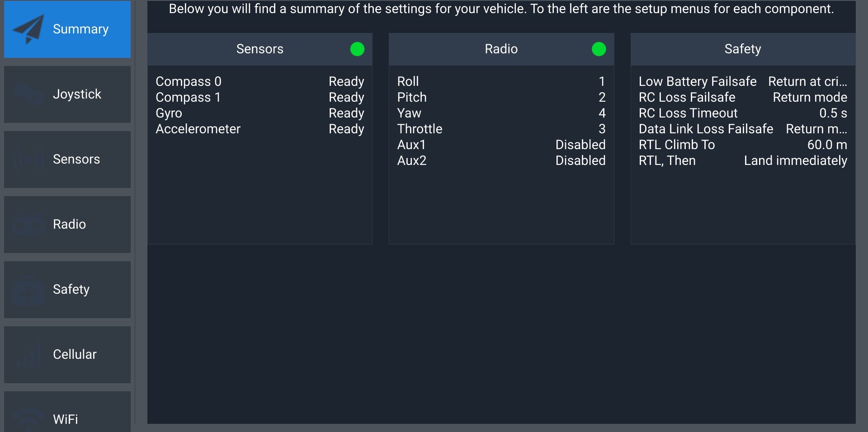Open the Radio summary panel header
Image resolution: width=868 pixels, height=432 pixels.
[501, 49]
